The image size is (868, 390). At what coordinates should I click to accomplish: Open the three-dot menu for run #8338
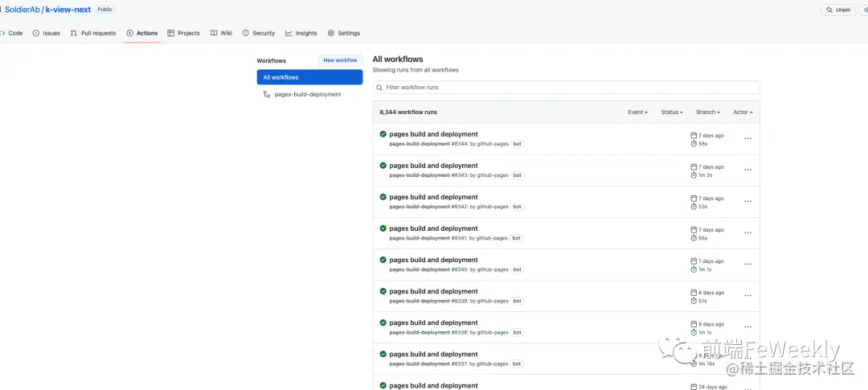point(748,327)
